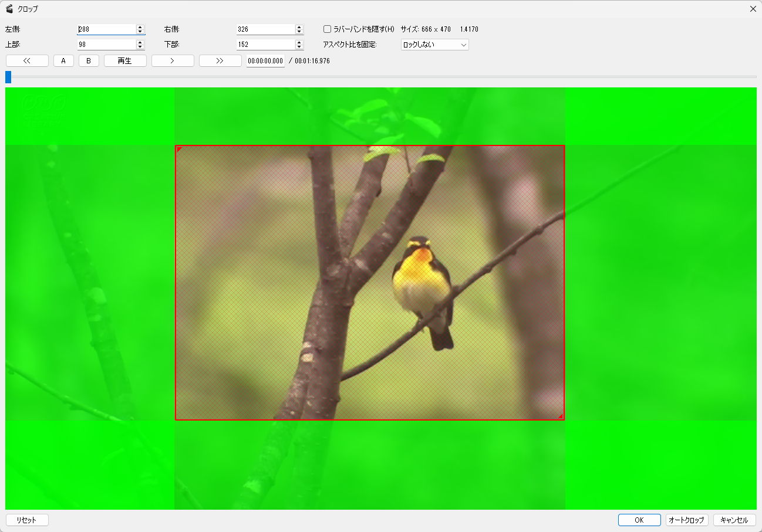Open the アスペクト比を固定 dropdown showing ロックしない
Viewport: 762px width, 532px height.
tap(434, 45)
